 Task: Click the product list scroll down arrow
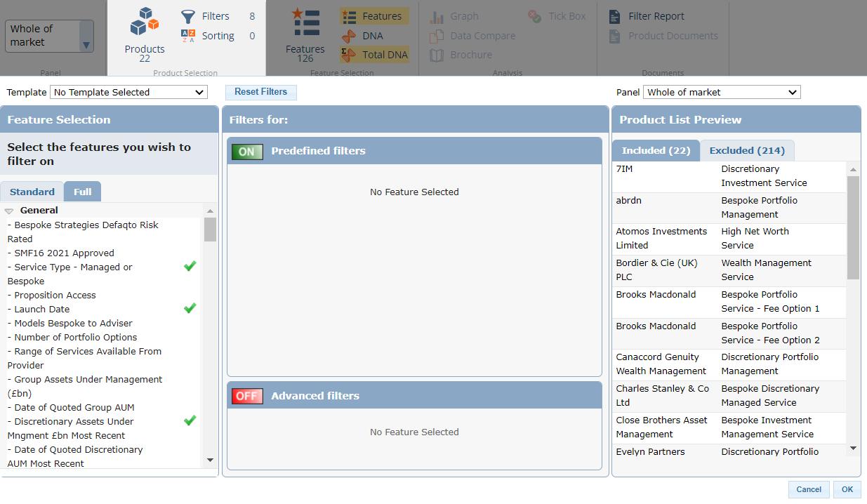coord(853,448)
